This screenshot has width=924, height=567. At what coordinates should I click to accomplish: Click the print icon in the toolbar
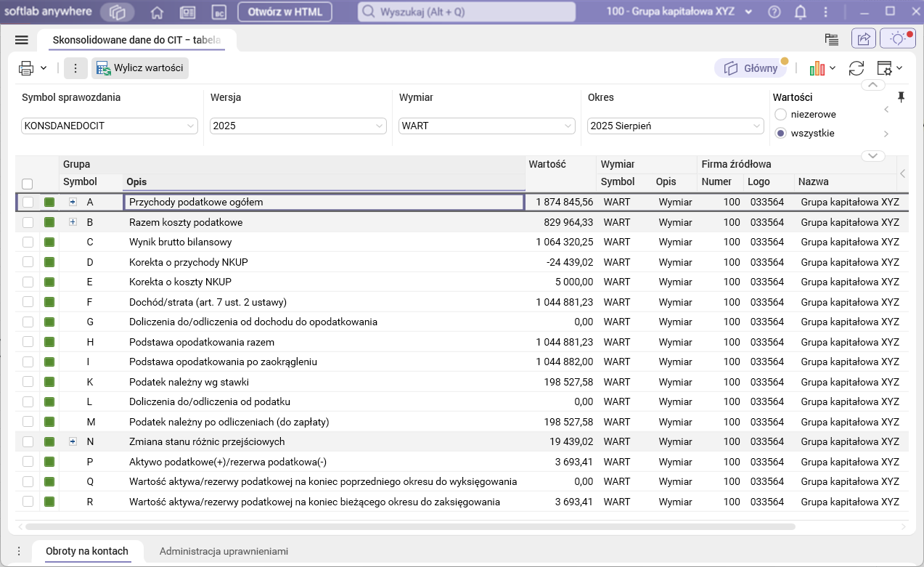pos(26,68)
